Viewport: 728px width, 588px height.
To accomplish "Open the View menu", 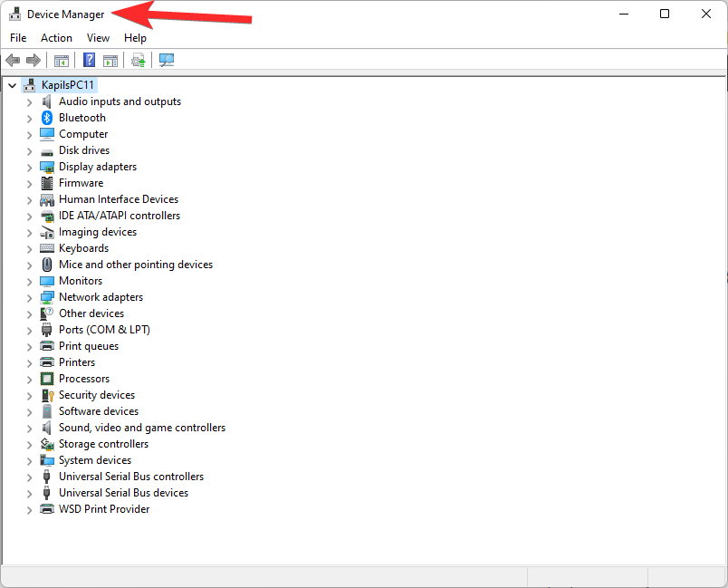I will 98,38.
